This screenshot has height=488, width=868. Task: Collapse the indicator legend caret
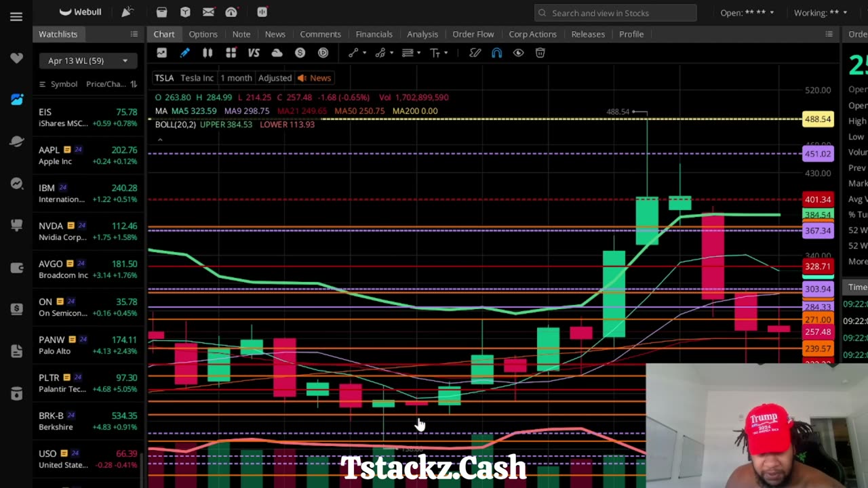tap(160, 140)
